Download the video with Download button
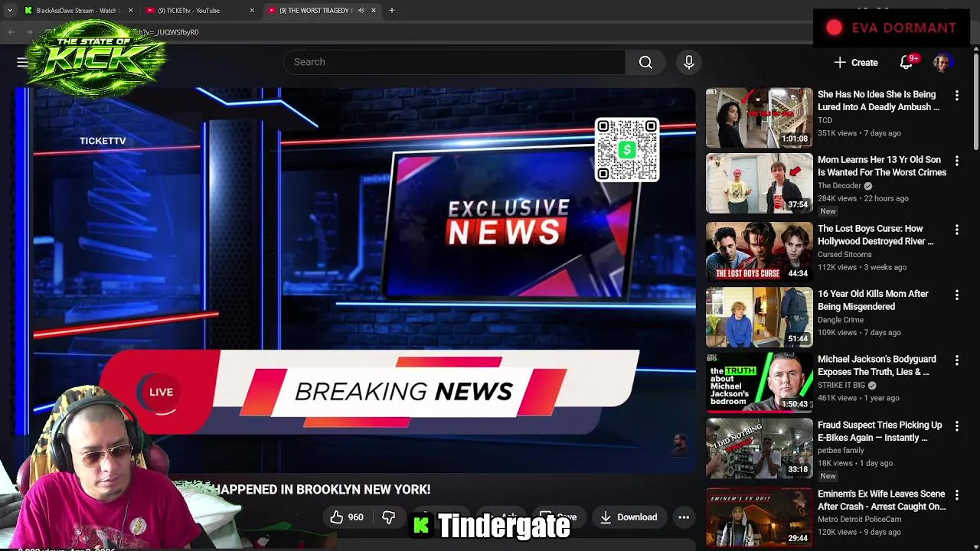 (629, 517)
